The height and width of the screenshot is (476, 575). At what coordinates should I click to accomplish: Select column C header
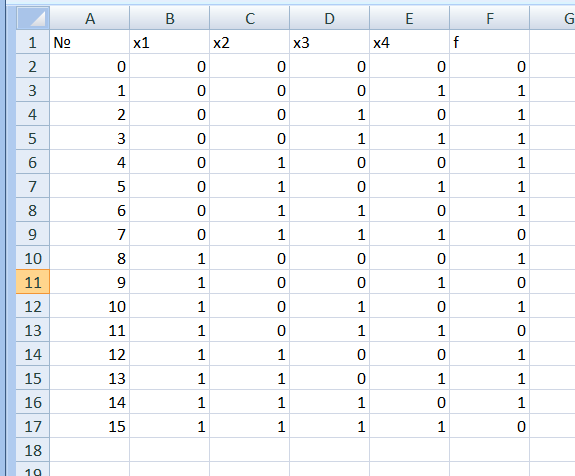pos(250,18)
